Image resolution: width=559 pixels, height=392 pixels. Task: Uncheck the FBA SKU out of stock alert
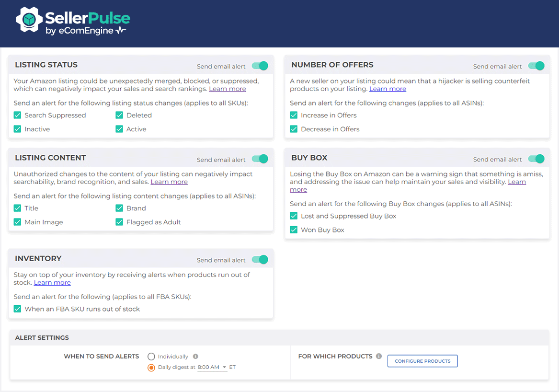[x=17, y=309]
